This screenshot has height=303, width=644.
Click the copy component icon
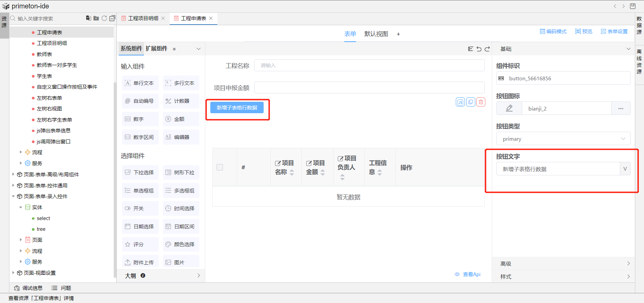click(471, 102)
